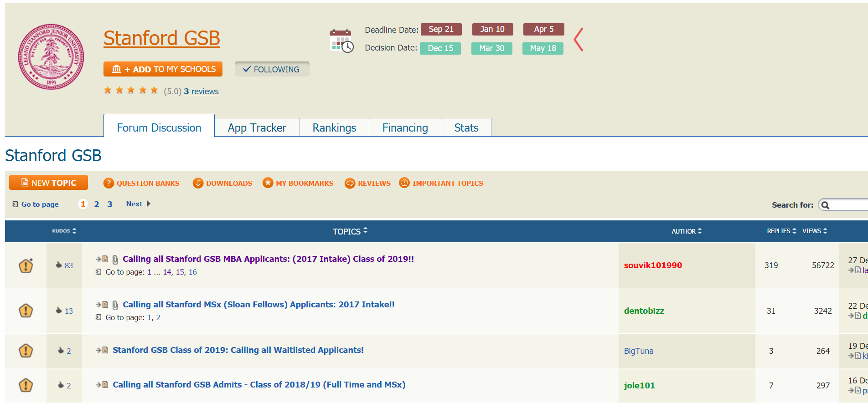Screen dimensions: 868x403
Task: Click the Stanford University seal logo
Action: [x=51, y=56]
